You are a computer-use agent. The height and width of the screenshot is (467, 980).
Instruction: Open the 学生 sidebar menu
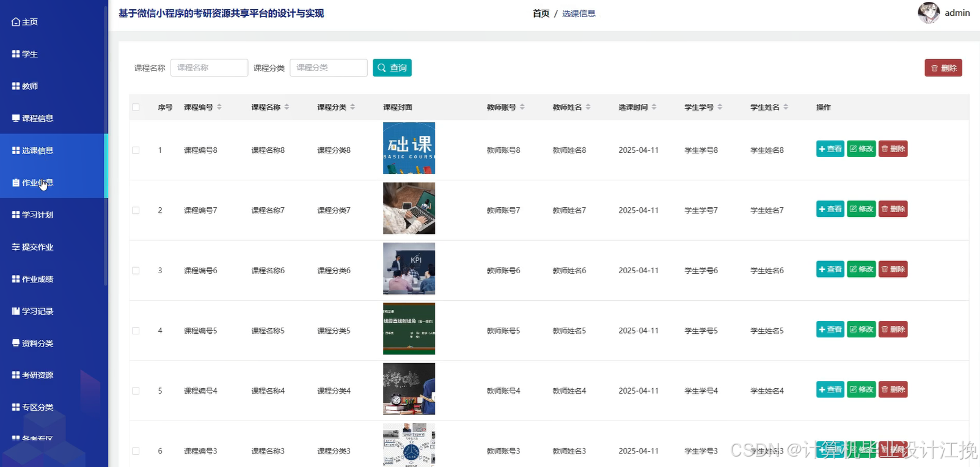(x=24, y=54)
